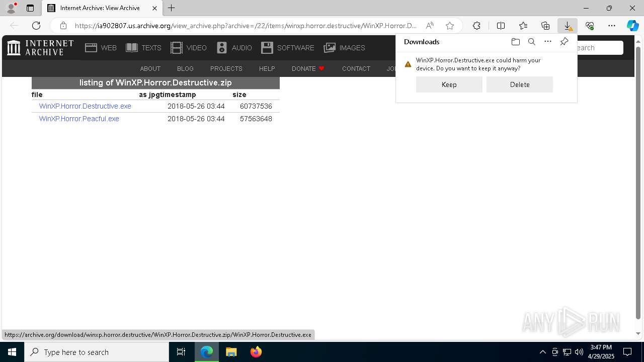Screen dimensions: 644x362
Task: Open Task View on taskbar
Action: click(x=182, y=352)
